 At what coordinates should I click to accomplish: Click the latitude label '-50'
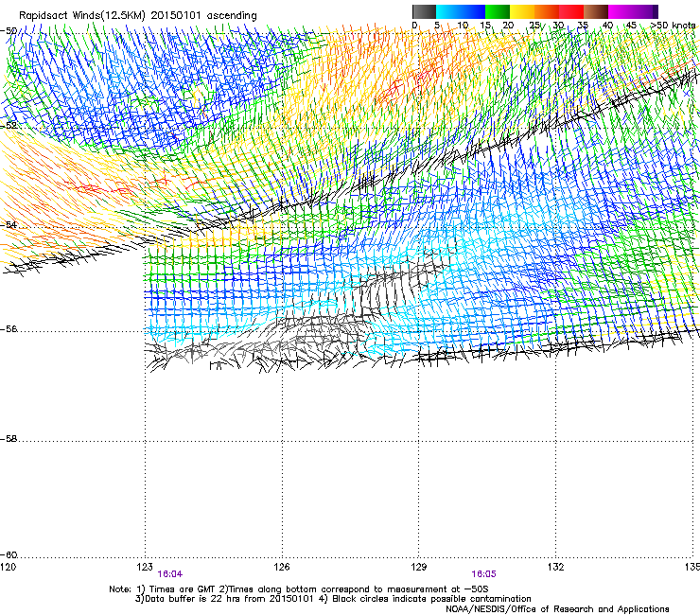pyautogui.click(x=9, y=31)
